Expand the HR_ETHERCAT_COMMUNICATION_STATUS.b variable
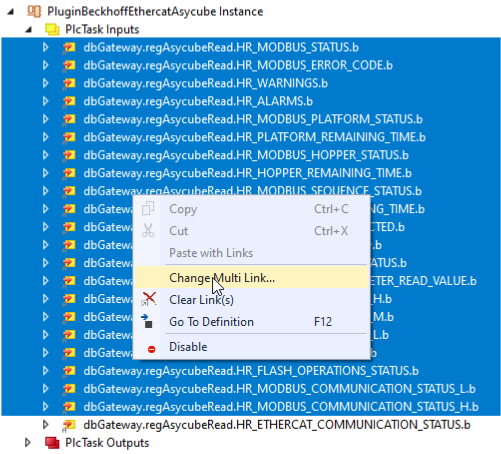 (x=46, y=425)
